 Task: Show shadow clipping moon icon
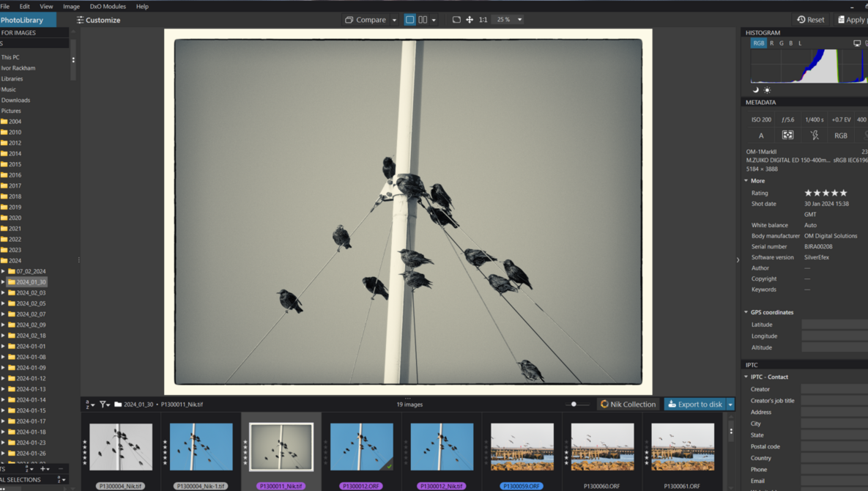coord(756,89)
